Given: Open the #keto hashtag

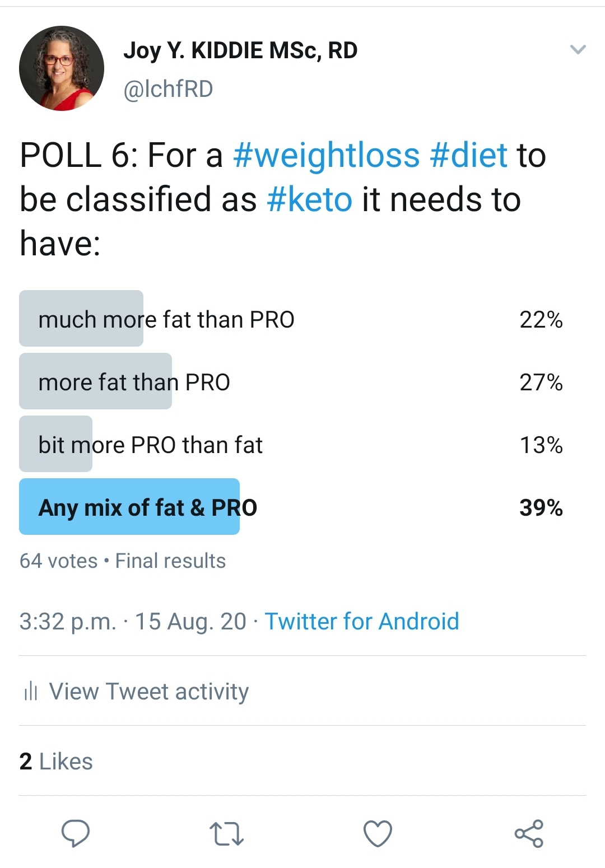Looking at the screenshot, I should [310, 199].
